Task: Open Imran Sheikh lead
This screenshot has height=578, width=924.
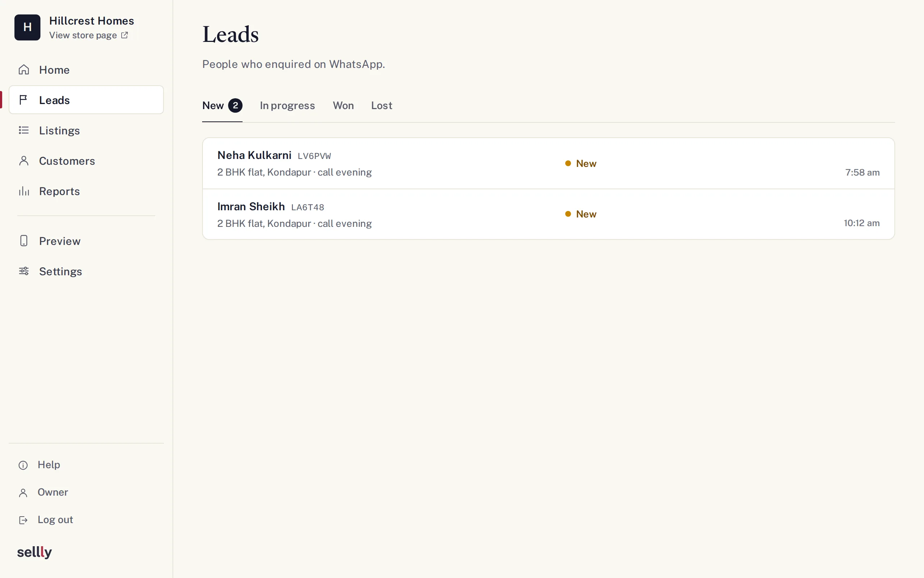Action: pyautogui.click(x=548, y=214)
